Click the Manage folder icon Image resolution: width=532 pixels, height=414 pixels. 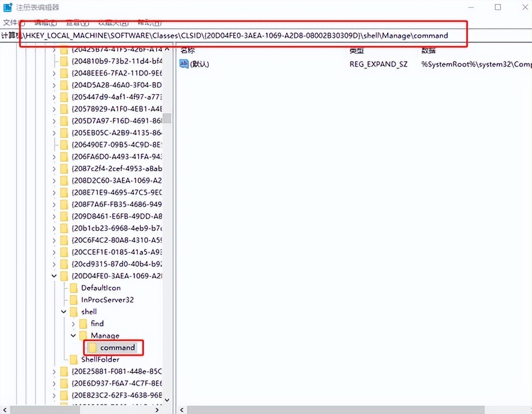click(x=83, y=336)
